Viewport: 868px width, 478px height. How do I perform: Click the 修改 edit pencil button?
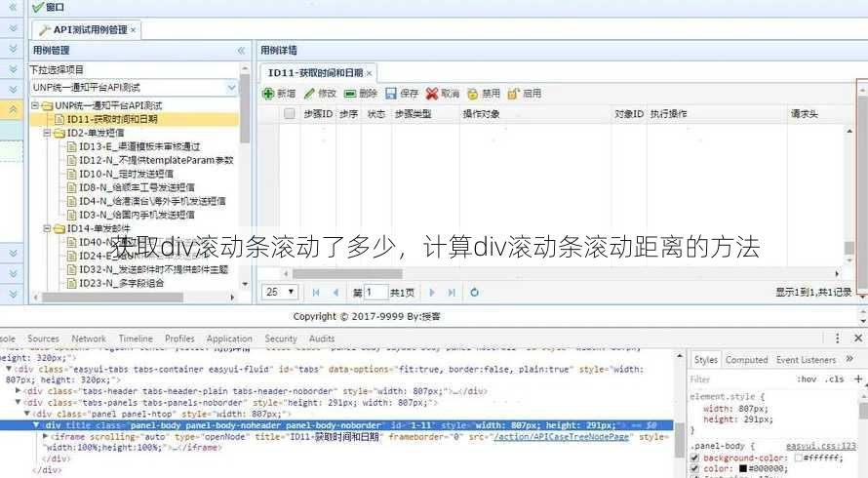[320, 94]
